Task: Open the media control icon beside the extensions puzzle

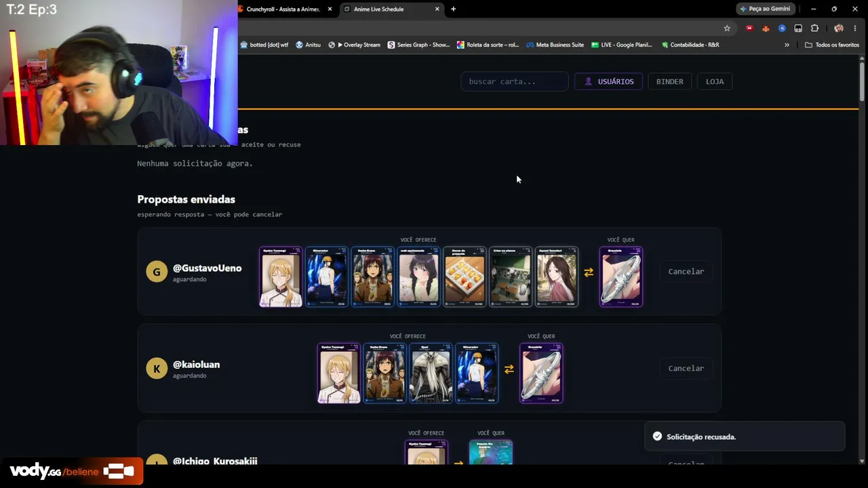Action: [798, 28]
